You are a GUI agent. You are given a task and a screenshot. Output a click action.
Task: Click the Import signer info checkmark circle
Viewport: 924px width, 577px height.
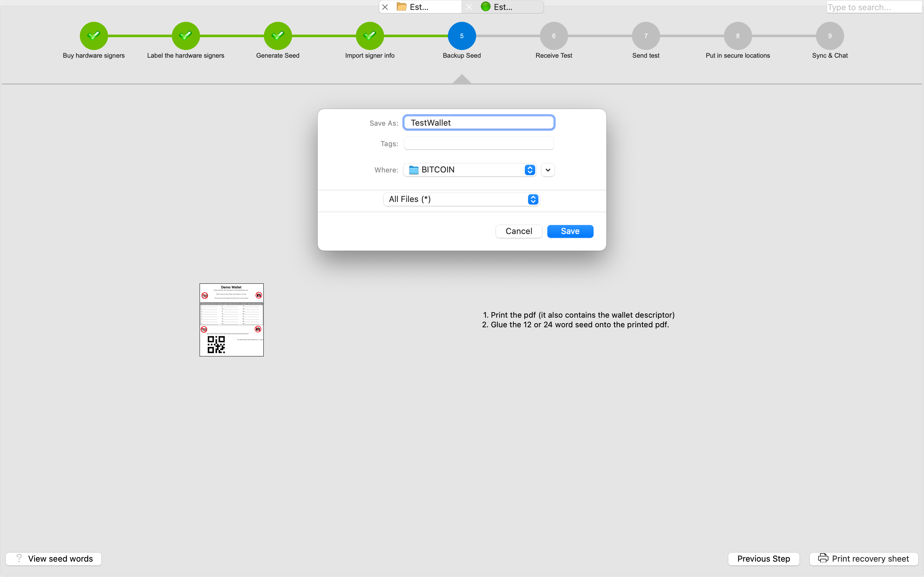tap(370, 36)
